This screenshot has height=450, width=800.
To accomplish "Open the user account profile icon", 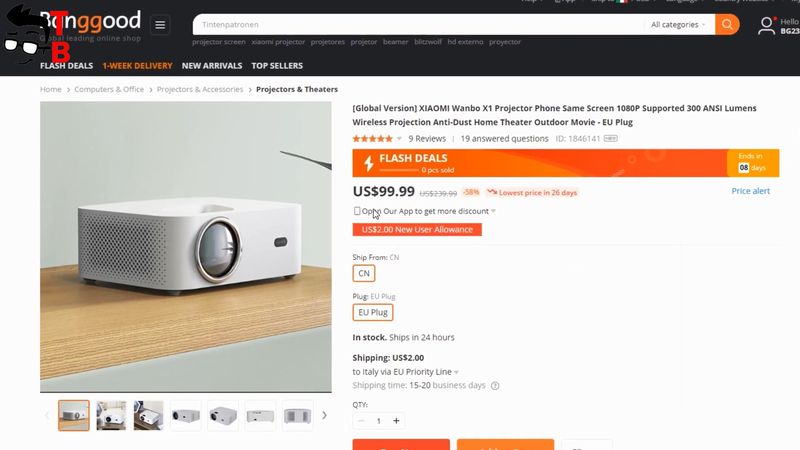I will pos(766,26).
